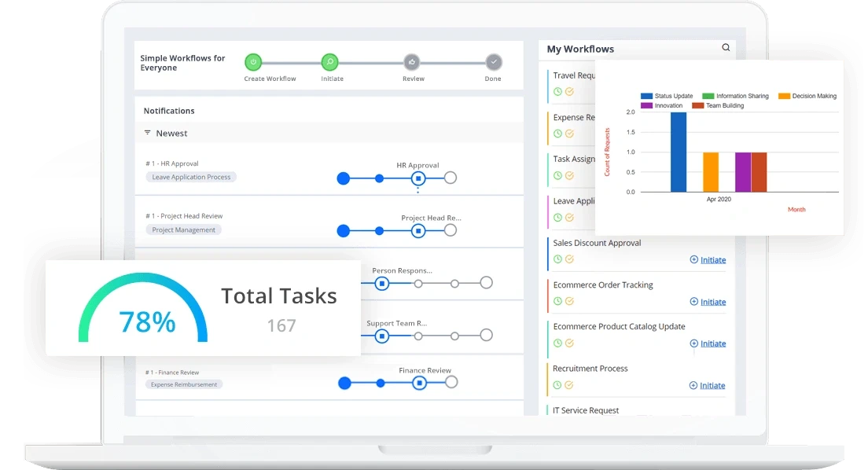Initiate the Sales Discount Approval workflow
868x470 pixels.
tap(708, 259)
